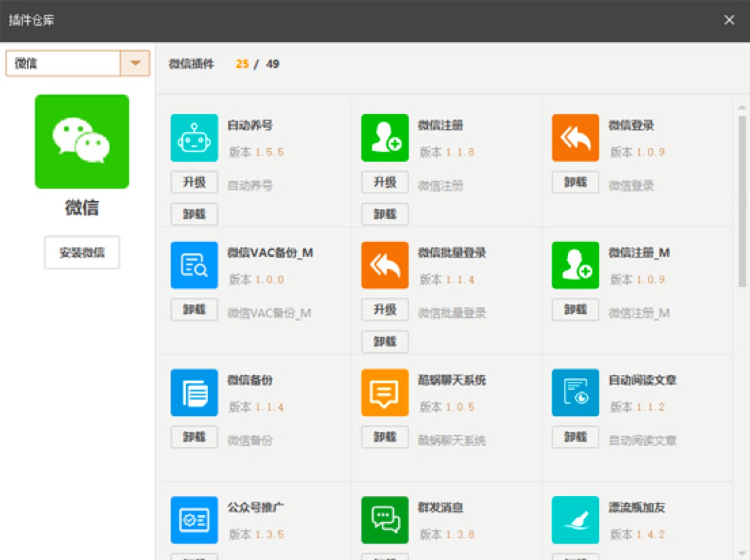
Task: Click the 漂流瓶加友 plugin icon
Action: [575, 520]
